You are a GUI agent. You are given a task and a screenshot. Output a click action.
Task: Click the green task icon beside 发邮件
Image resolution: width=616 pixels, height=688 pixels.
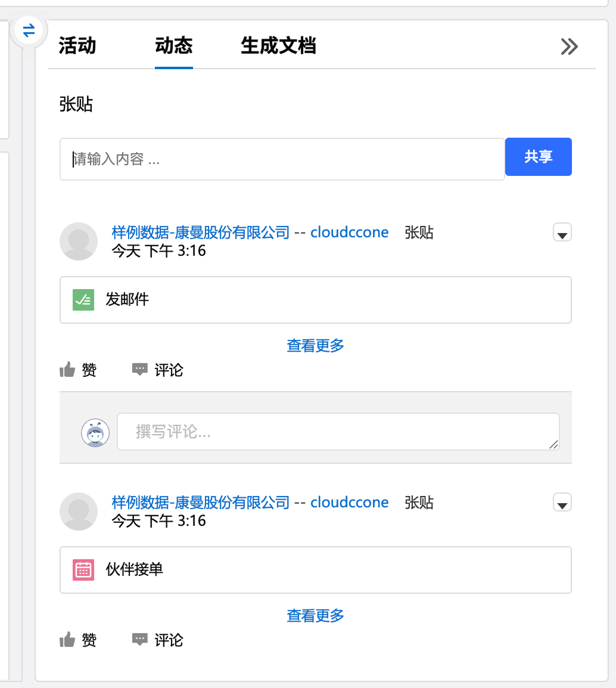(x=83, y=300)
